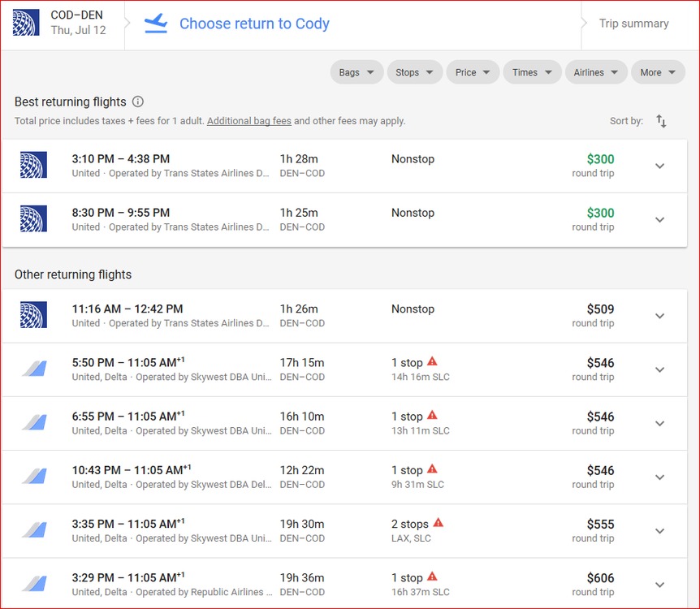Click the airline logo on the 10:43 PM flight
Image resolution: width=700 pixels, height=609 pixels.
coord(33,477)
